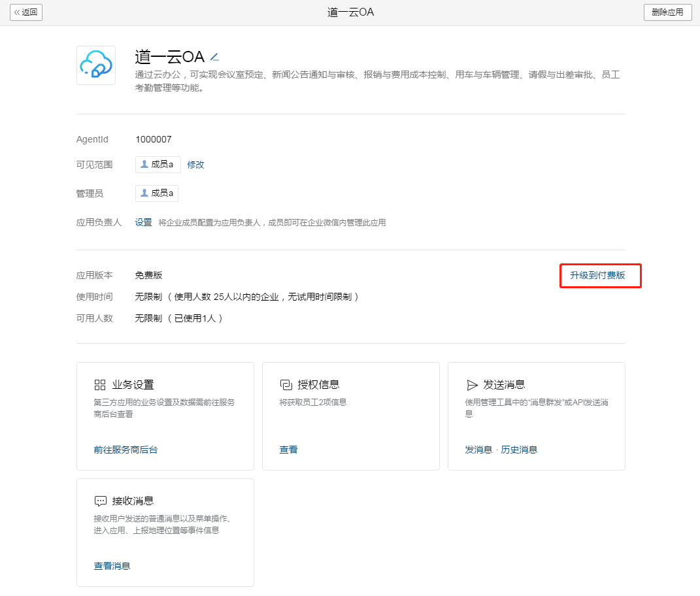
Task: Click the 道一云OA cloud app logo
Action: point(96,65)
